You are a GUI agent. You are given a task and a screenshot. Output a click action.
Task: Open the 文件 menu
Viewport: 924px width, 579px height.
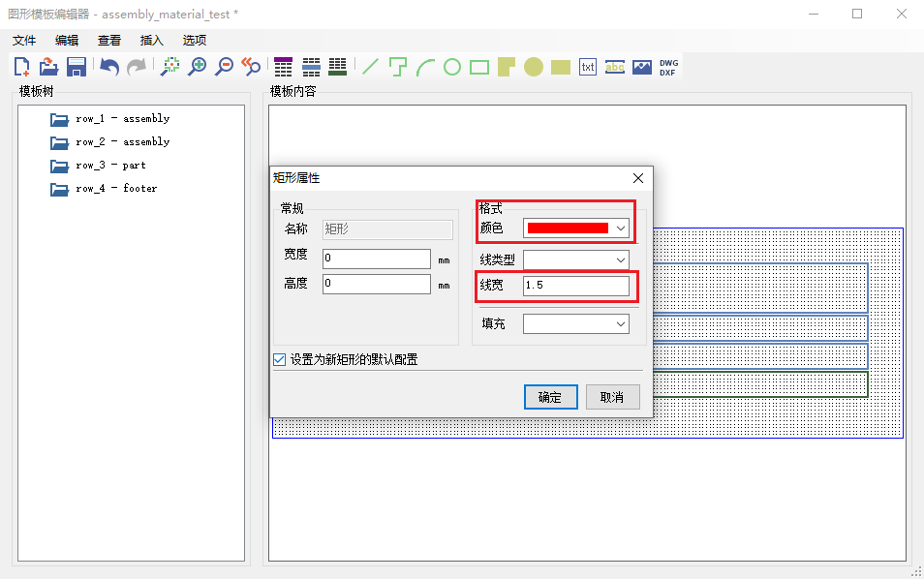(x=24, y=40)
